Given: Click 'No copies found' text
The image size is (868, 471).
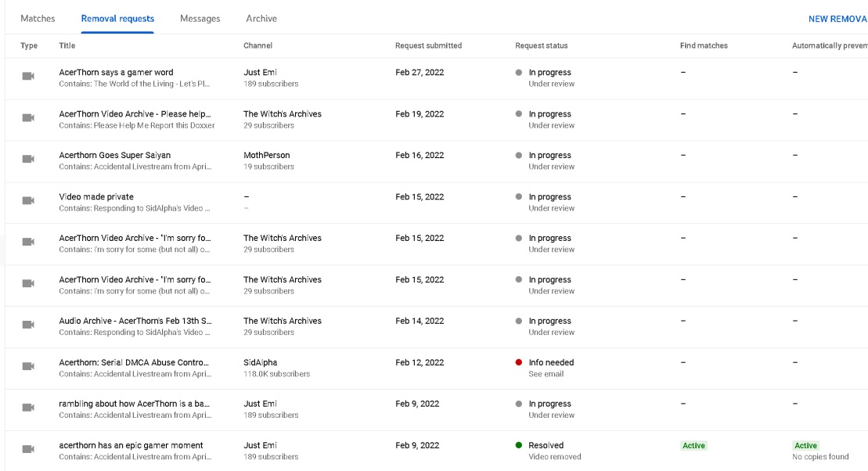Looking at the screenshot, I should (820, 457).
